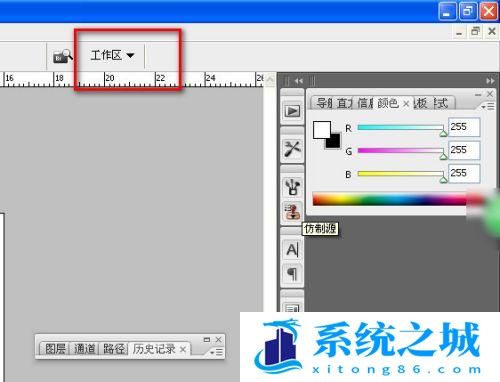Open the Character panel icon
Viewport: 500px width, 382px height.
pos(292,250)
